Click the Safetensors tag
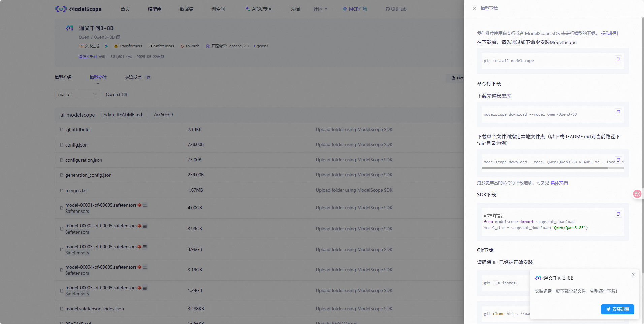This screenshot has width=644, height=324. click(161, 46)
